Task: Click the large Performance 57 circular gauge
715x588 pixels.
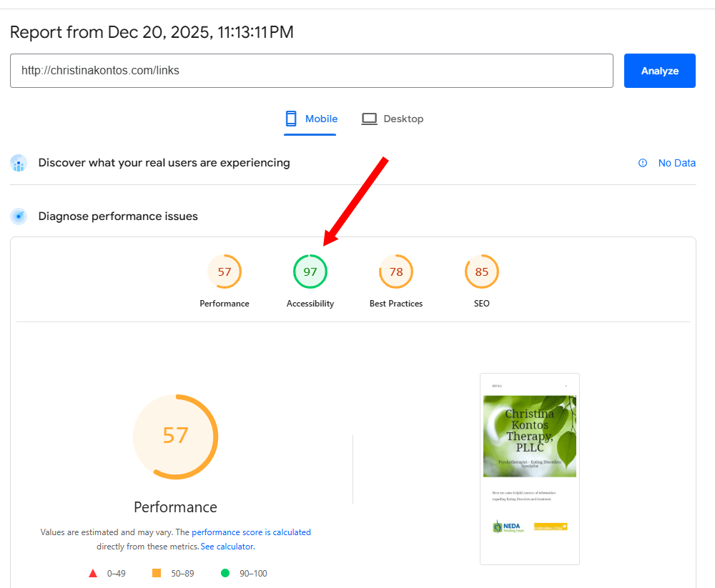Action: coord(175,437)
